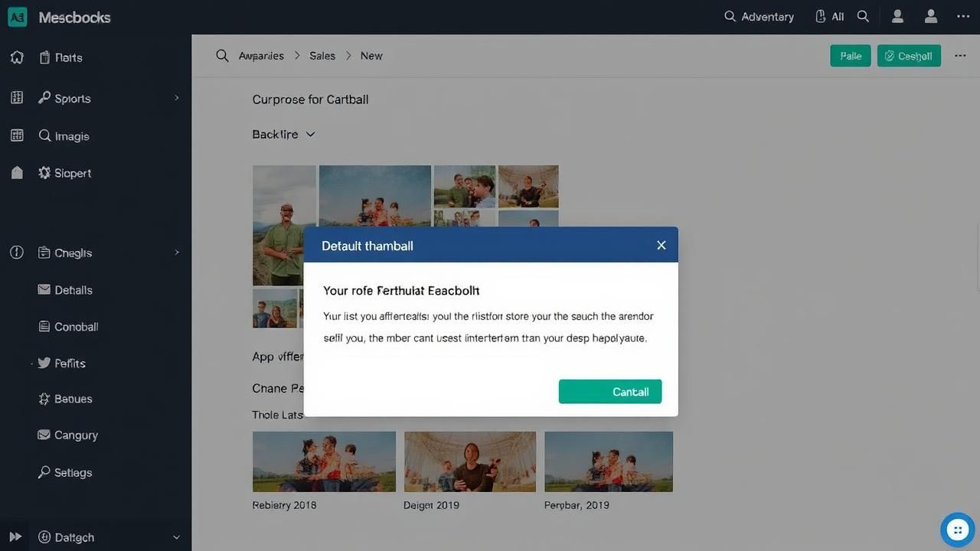980x551 pixels.
Task: Expand the Datigch menu at sidebar bottom
Action: click(x=177, y=537)
